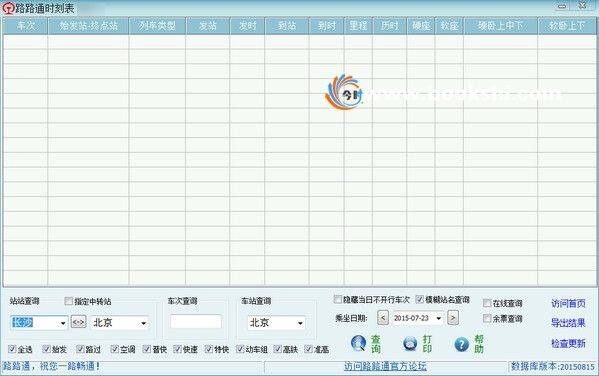Enable the 在线查询 checkbox
599x376 pixels.
487,303
